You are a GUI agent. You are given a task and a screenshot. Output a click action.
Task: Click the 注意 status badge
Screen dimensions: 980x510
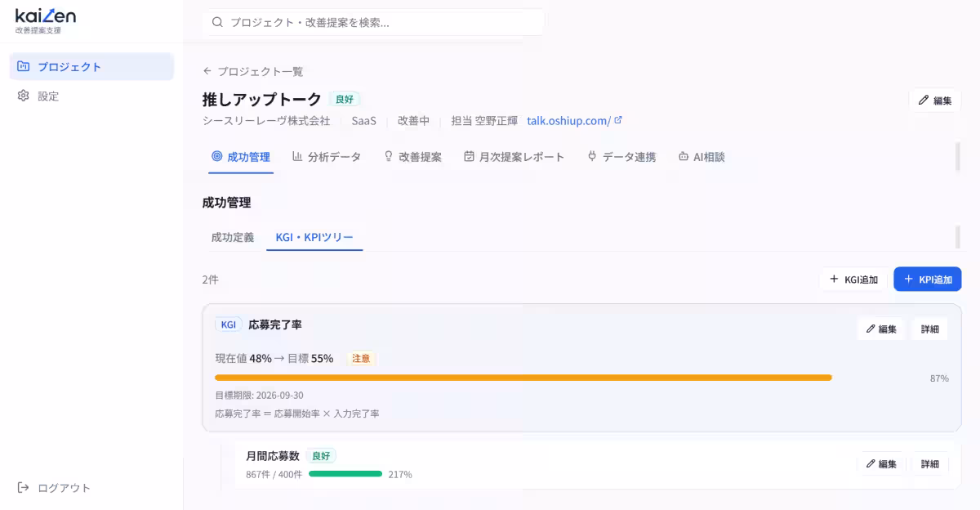[x=362, y=358]
